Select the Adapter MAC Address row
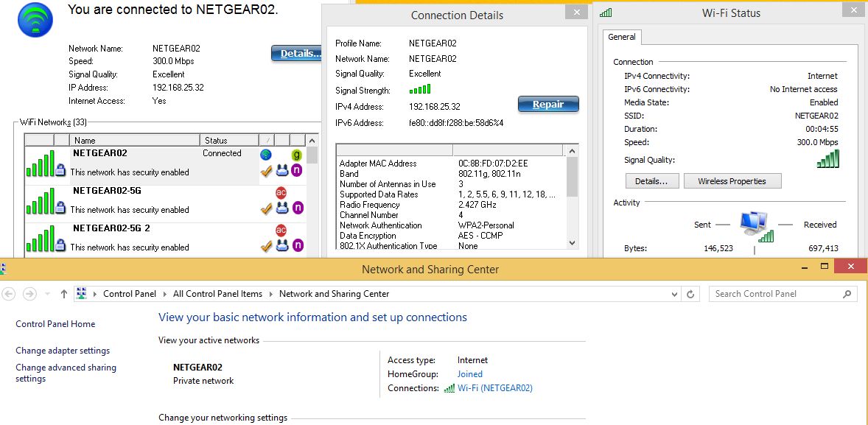The height and width of the screenshot is (425, 868). coord(451,164)
